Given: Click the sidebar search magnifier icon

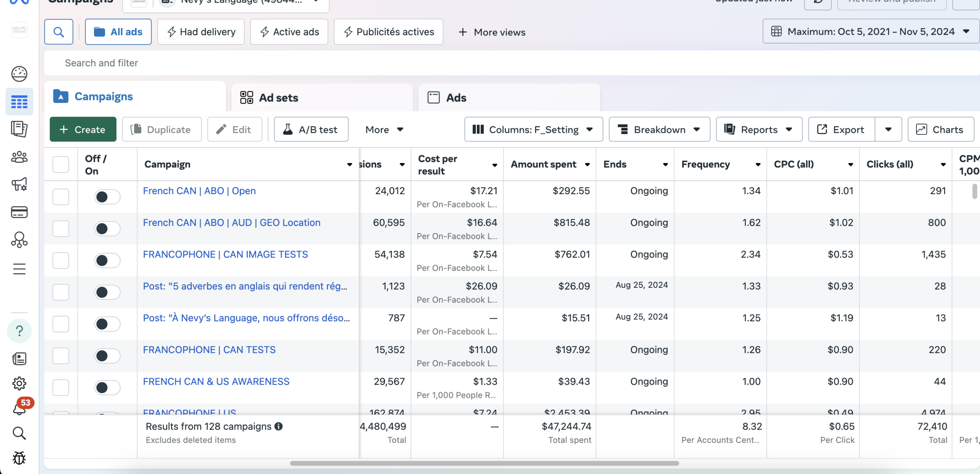Looking at the screenshot, I should pyautogui.click(x=19, y=433).
